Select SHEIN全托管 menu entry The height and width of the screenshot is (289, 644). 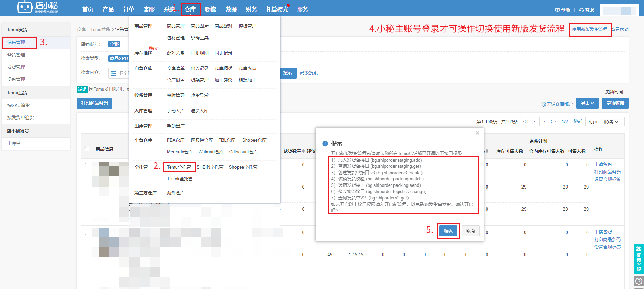[210, 167]
